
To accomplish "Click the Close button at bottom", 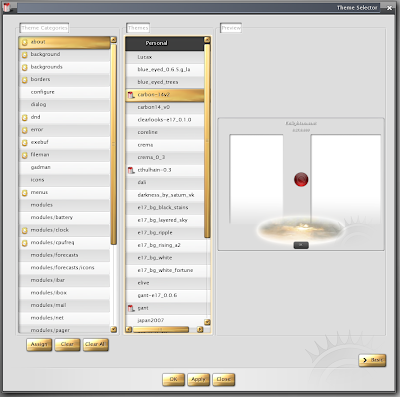I will coord(223,379).
